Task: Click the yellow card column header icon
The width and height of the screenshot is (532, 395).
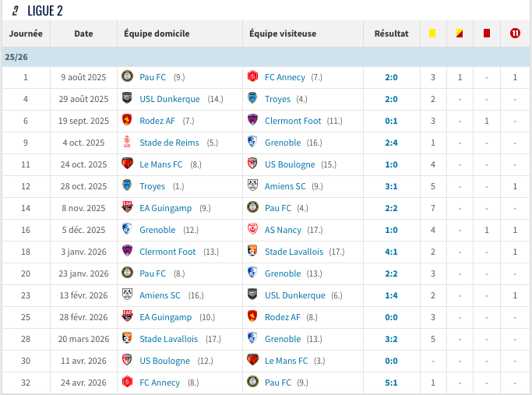Action: pos(432,34)
